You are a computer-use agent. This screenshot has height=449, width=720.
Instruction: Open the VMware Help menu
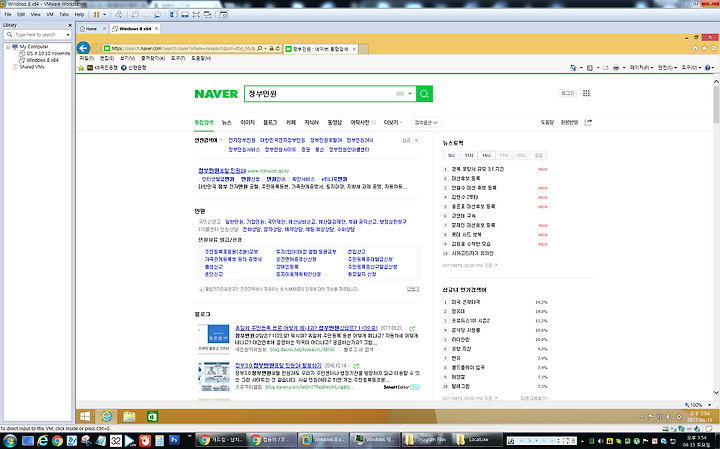pos(79,15)
